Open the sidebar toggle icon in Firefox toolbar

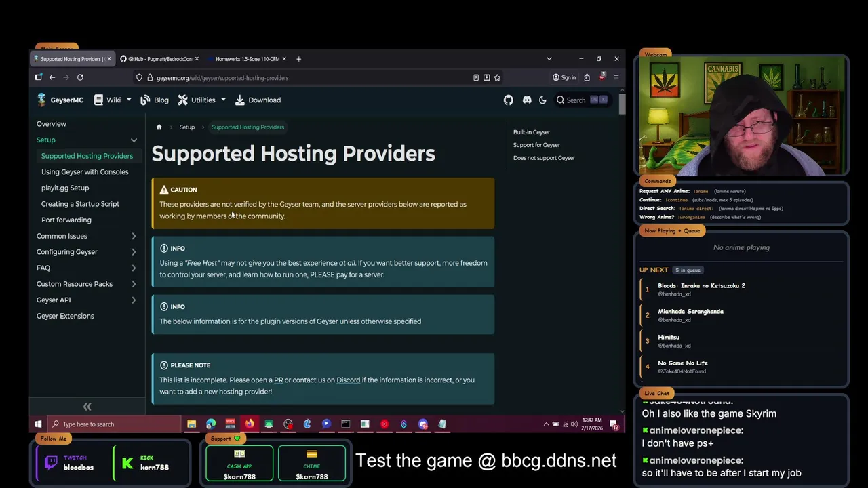tap(39, 78)
